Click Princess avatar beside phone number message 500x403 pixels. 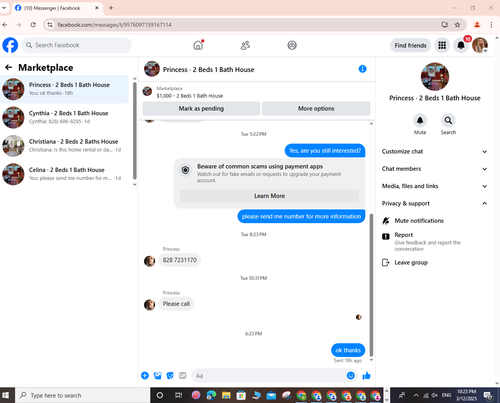(149, 261)
